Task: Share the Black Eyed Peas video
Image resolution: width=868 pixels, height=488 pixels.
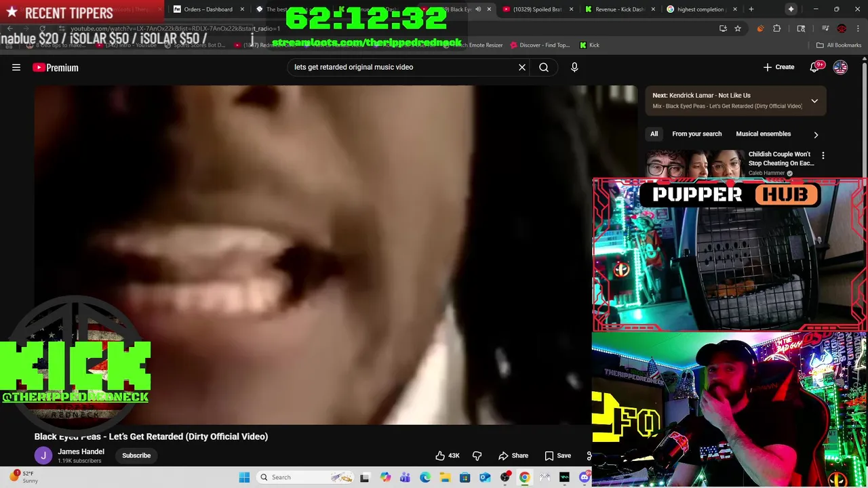Action: [x=513, y=455]
